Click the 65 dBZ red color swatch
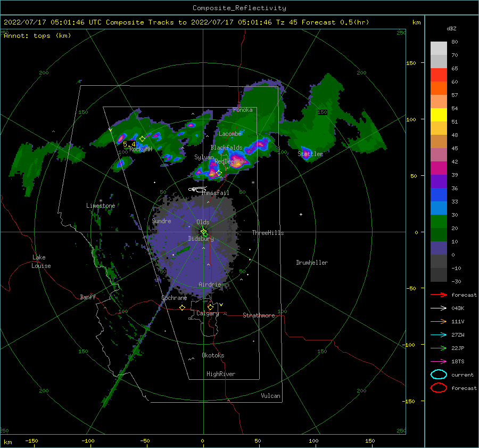The height and width of the screenshot is (448, 479). 439,75
